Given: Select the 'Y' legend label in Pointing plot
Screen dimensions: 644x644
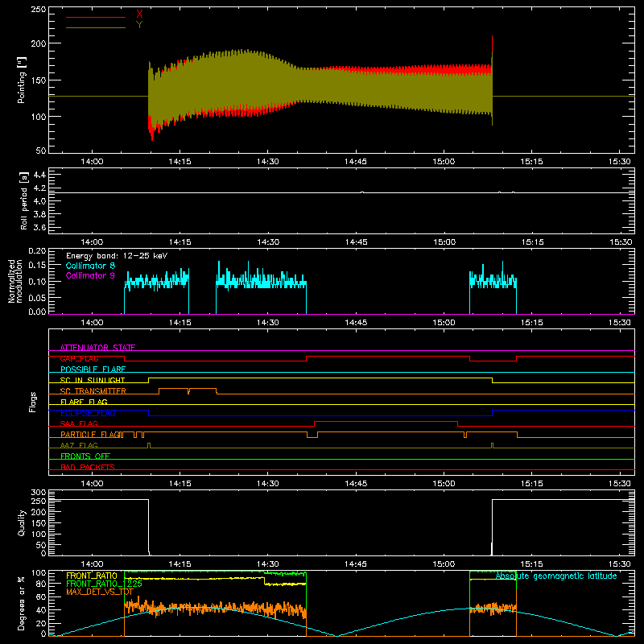Looking at the screenshot, I should click(139, 25).
